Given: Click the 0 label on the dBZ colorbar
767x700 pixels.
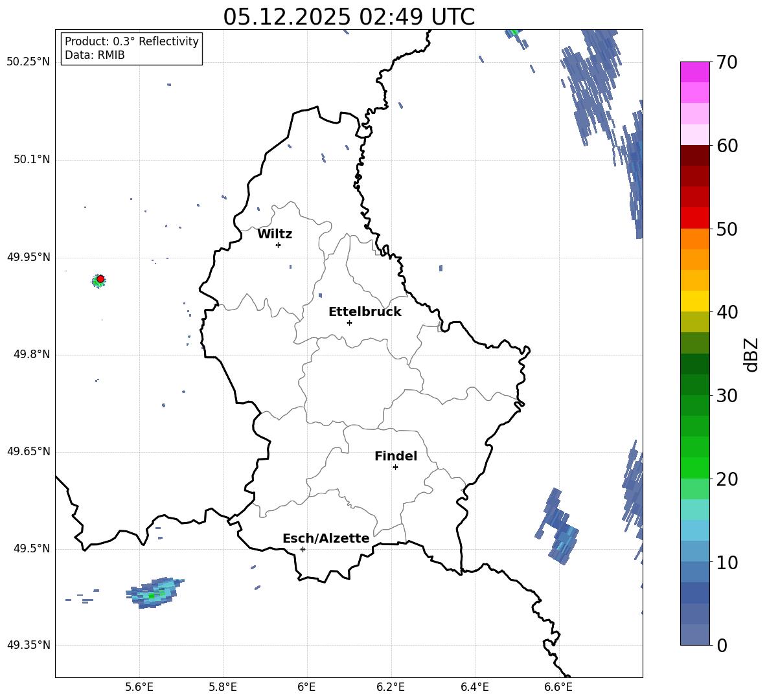Looking at the screenshot, I should [722, 646].
